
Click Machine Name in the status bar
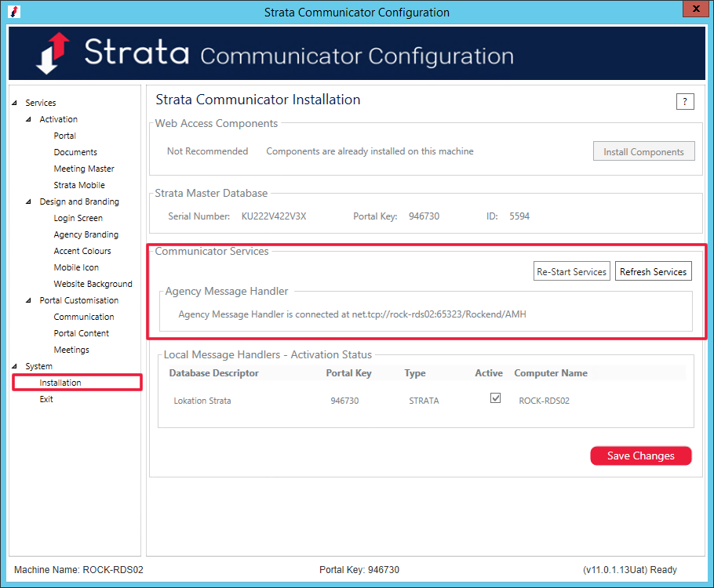click(78, 570)
